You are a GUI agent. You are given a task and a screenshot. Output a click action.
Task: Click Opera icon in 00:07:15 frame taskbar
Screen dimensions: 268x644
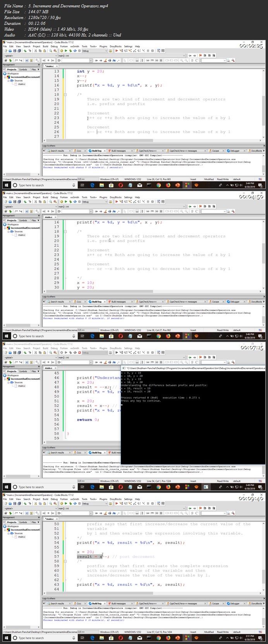point(120,487)
